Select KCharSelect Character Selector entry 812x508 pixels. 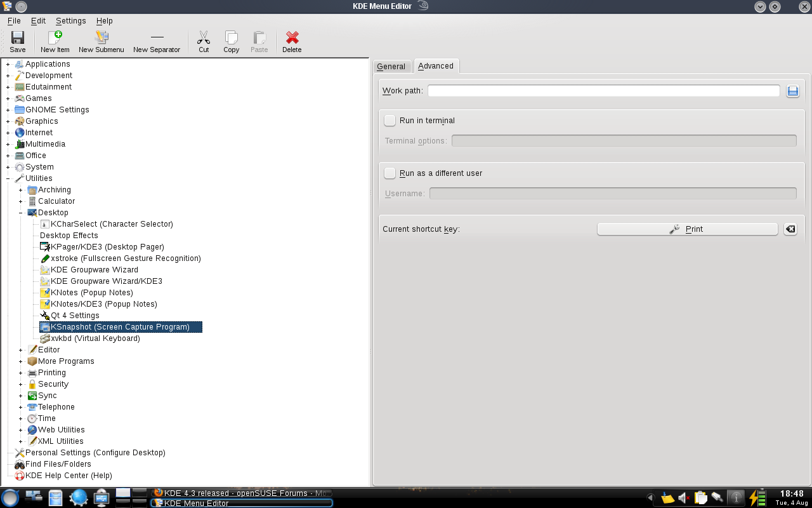(107, 224)
